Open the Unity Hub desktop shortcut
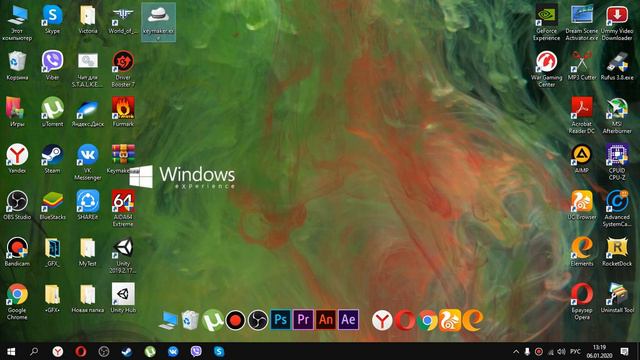This screenshot has height=360, width=640. pyautogui.click(x=123, y=298)
